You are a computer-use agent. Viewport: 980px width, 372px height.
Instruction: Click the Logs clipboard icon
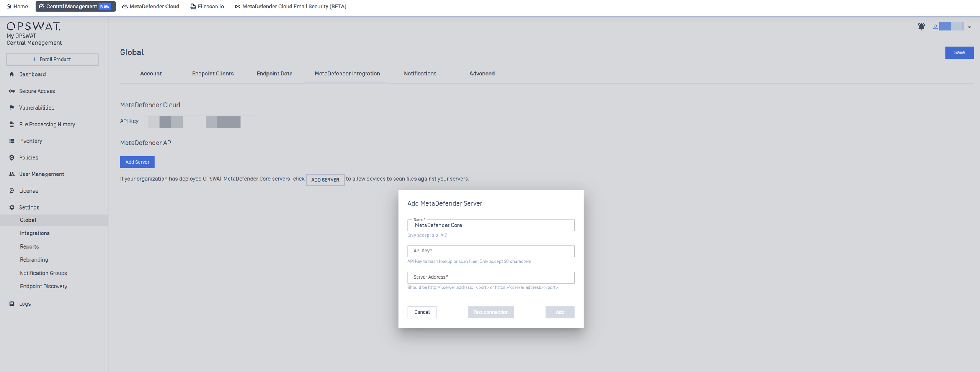(11, 304)
